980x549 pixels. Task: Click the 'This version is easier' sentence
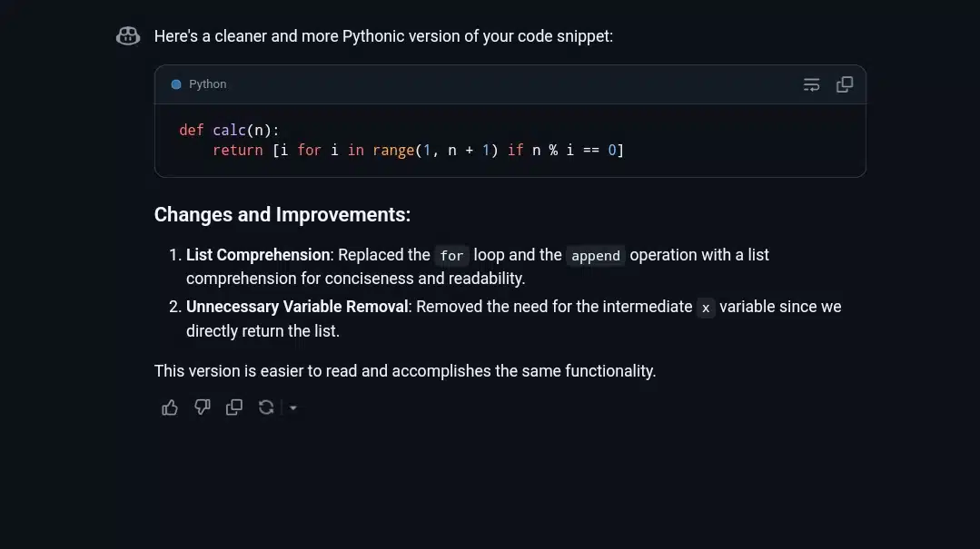405,371
